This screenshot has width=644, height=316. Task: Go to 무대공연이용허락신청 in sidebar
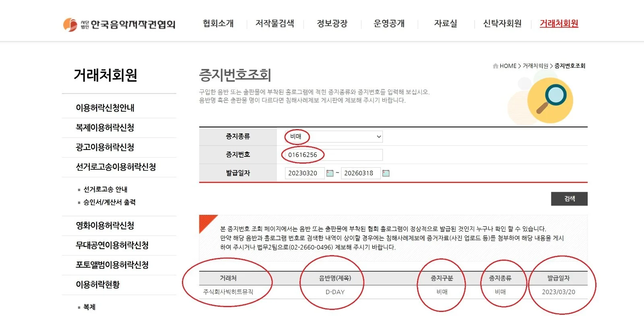pos(112,245)
